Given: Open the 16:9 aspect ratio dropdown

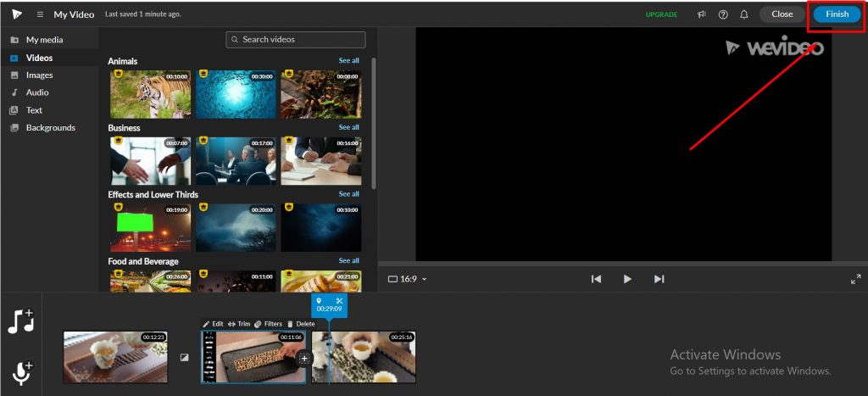Looking at the screenshot, I should [408, 279].
